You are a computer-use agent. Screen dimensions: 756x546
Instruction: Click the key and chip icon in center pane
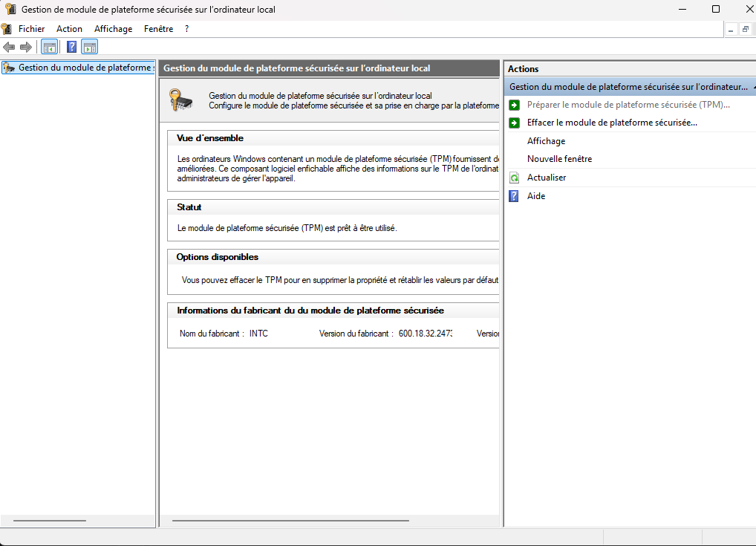[180, 100]
